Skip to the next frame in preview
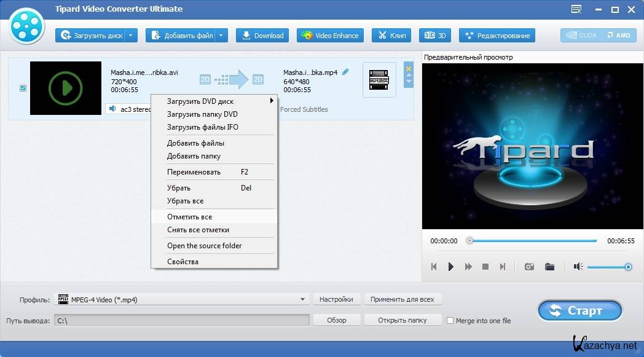This screenshot has width=644, height=357. (x=503, y=267)
